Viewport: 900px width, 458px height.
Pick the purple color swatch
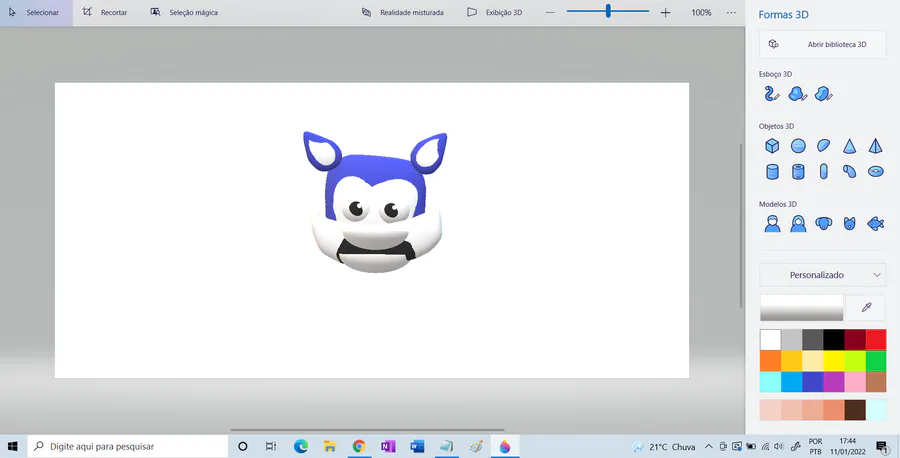pos(833,382)
